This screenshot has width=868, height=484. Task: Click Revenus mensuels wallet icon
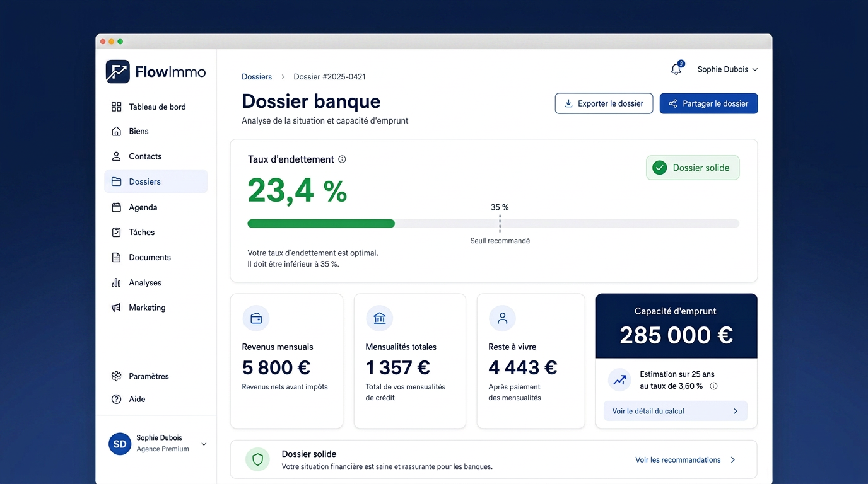[256, 318]
